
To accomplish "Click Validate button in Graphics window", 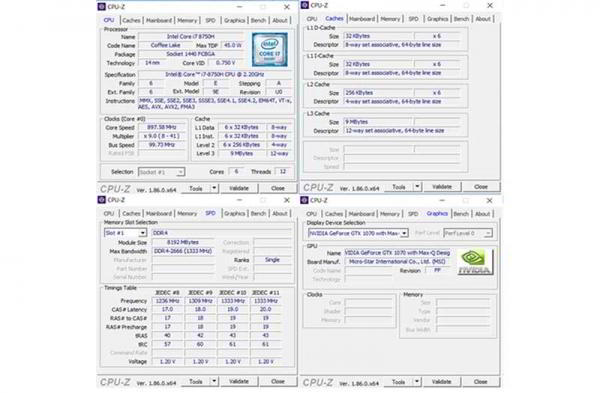I will click(442, 382).
